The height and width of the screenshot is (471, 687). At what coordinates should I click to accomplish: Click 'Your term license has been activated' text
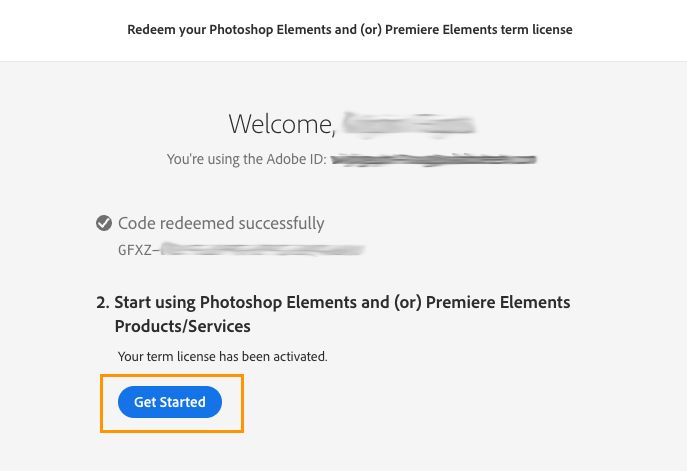(223, 356)
